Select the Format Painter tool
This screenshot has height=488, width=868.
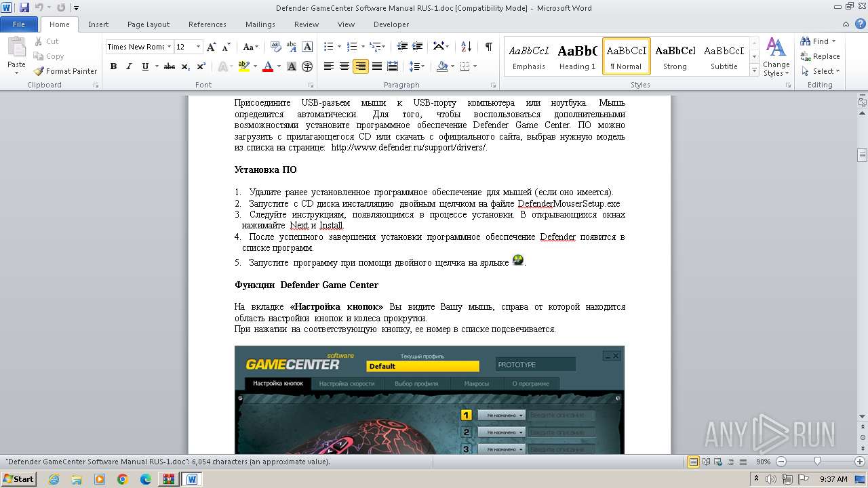pos(66,71)
